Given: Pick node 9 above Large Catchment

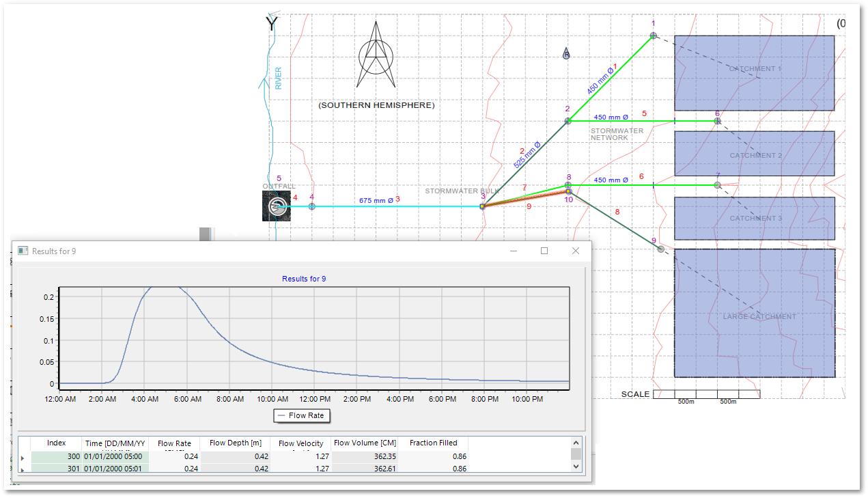Looking at the screenshot, I should coord(660,249).
